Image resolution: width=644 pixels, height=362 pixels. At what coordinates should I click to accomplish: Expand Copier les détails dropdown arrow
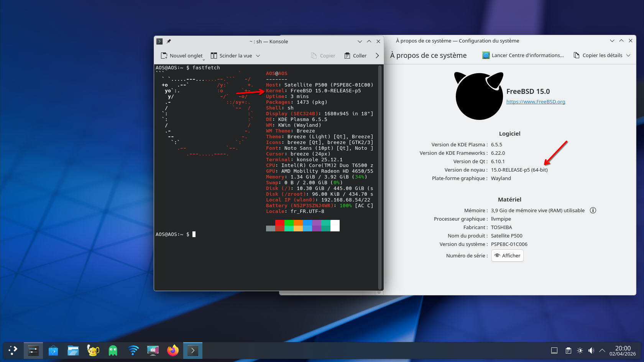click(628, 55)
